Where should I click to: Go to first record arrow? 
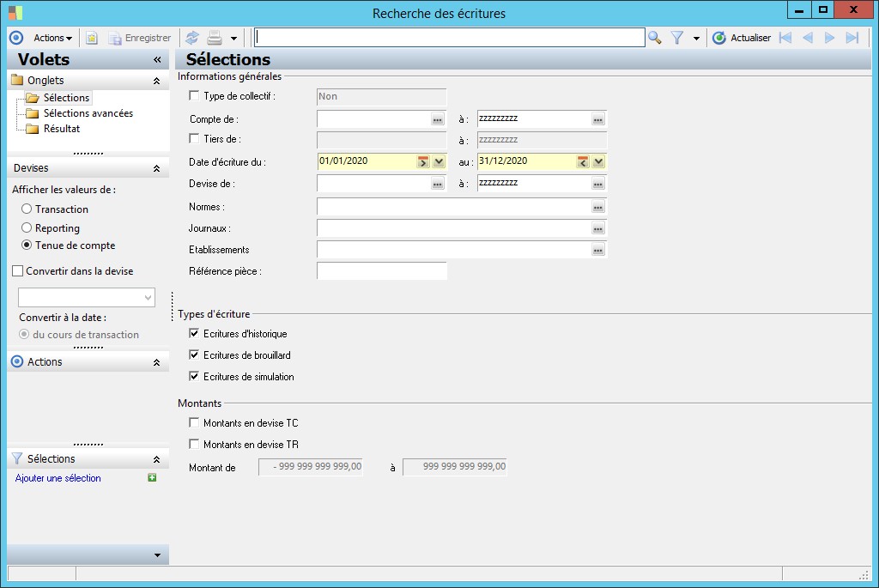tap(785, 38)
